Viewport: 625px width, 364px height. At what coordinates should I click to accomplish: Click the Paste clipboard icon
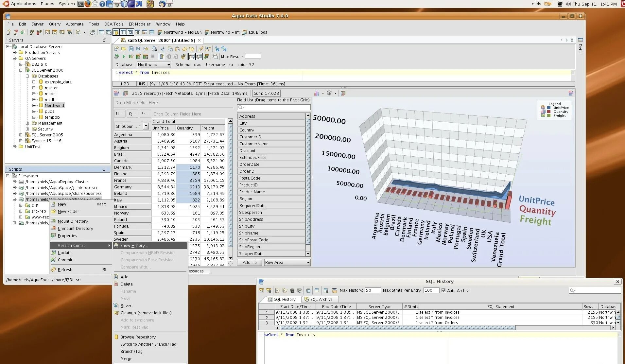177,49
